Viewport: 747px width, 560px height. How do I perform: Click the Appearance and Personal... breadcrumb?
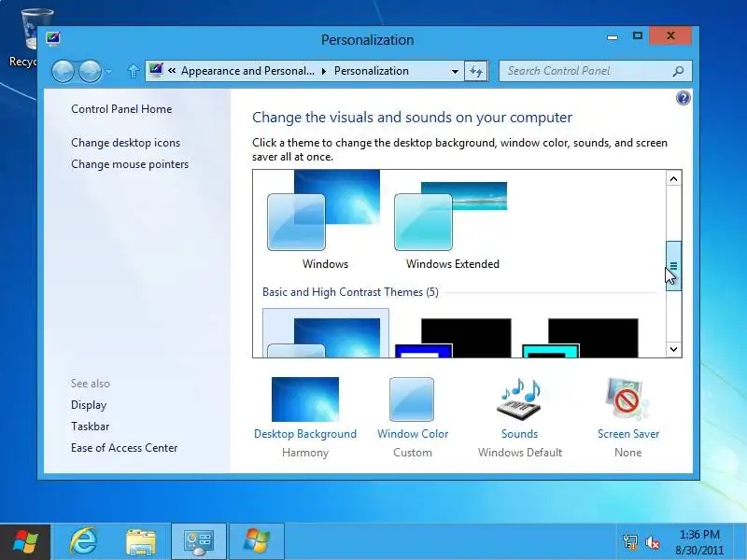coord(247,71)
